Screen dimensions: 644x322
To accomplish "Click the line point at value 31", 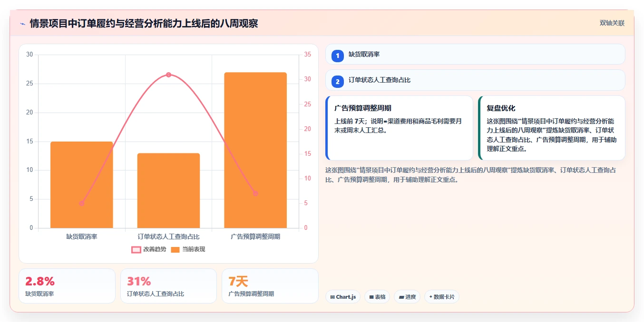I will [x=168, y=75].
